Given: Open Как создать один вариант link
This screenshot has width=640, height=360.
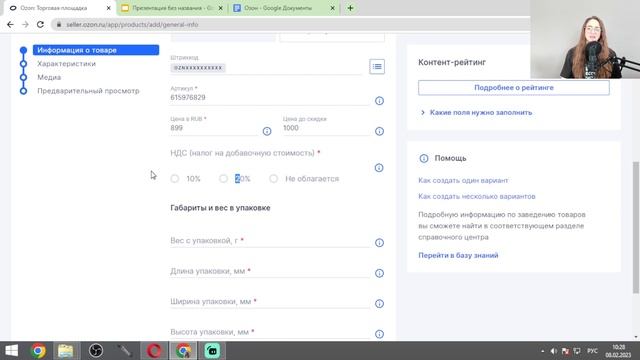Looking at the screenshot, I should (x=463, y=180).
